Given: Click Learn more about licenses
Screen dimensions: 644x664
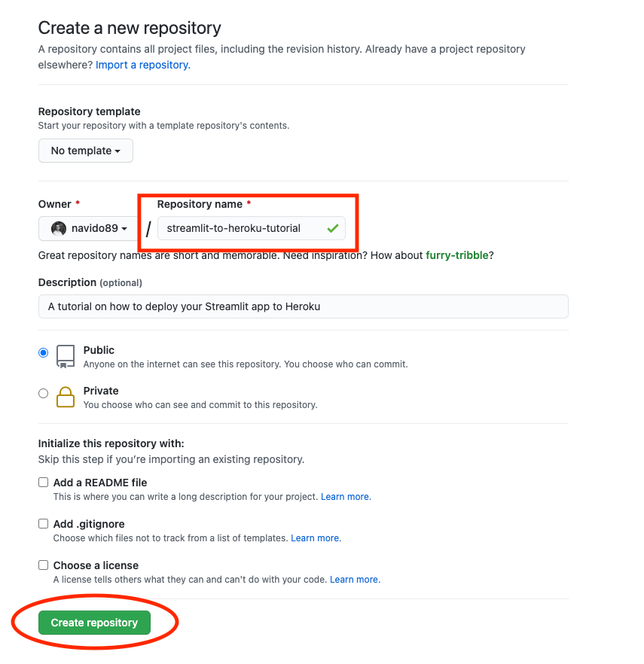Looking at the screenshot, I should (x=355, y=580).
